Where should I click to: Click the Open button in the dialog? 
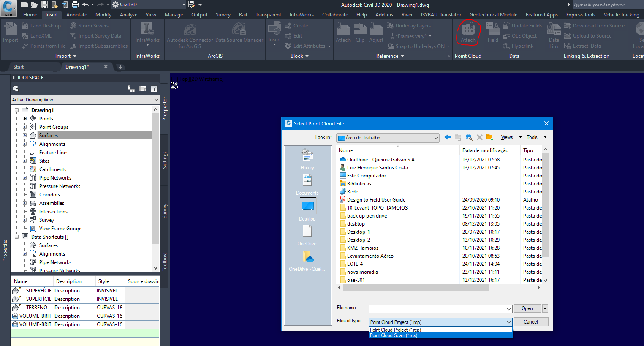click(x=526, y=308)
